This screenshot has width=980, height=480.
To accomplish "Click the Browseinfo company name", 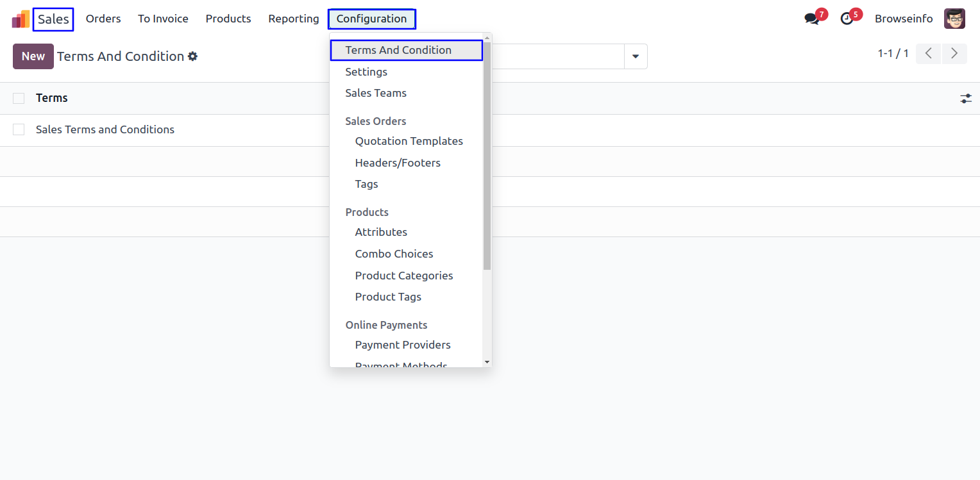I will point(903,19).
